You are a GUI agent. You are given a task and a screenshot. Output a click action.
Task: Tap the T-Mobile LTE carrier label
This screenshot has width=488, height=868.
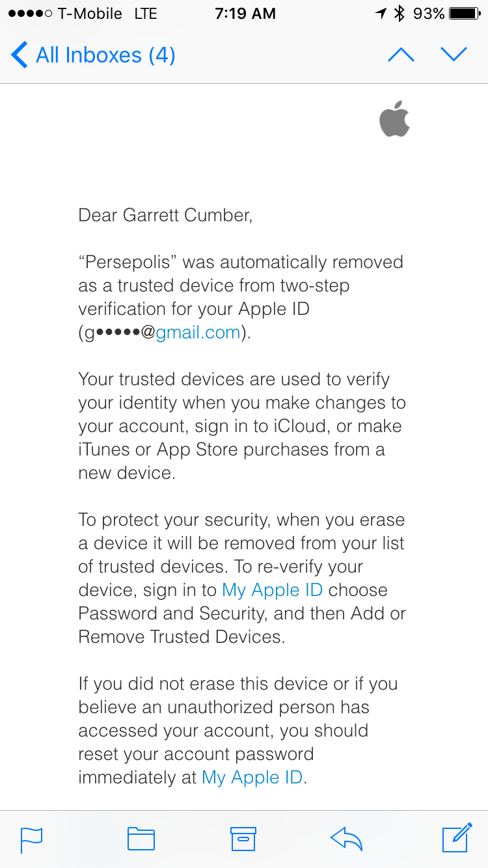(107, 14)
